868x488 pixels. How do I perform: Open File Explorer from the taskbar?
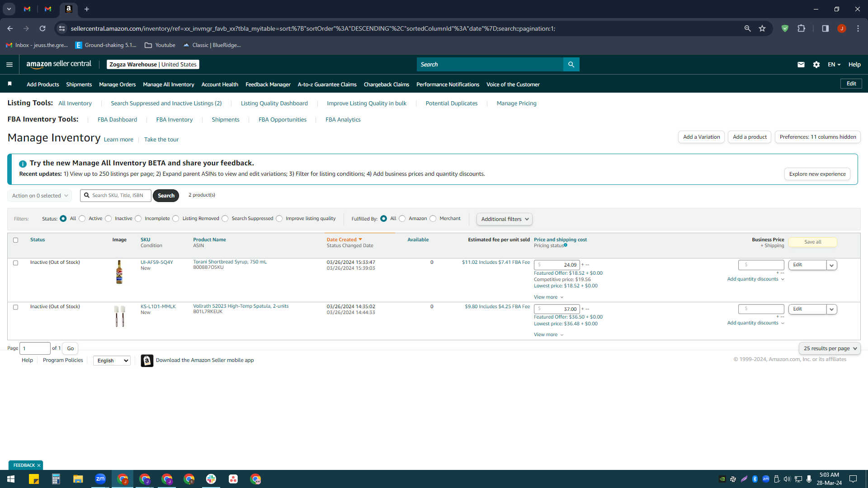tap(78, 479)
